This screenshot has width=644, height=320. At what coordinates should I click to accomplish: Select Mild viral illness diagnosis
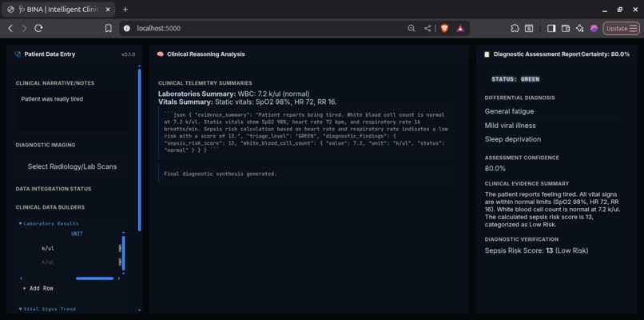click(510, 125)
